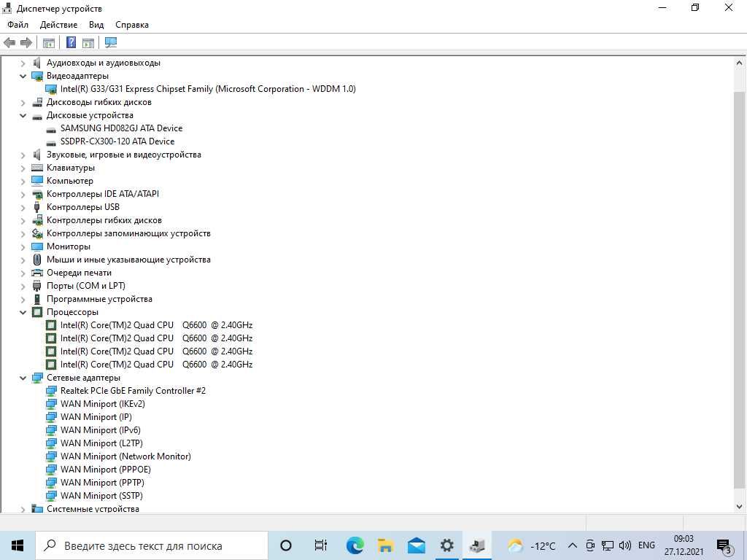747x560 pixels.
Task: Click the blue Help question-mark toolbar icon
Action: (x=71, y=43)
